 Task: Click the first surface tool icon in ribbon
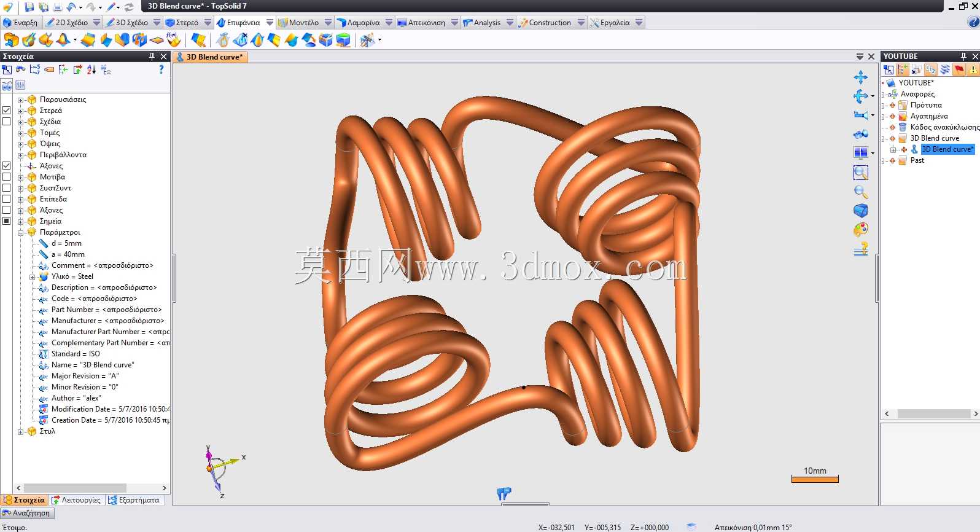click(x=11, y=40)
